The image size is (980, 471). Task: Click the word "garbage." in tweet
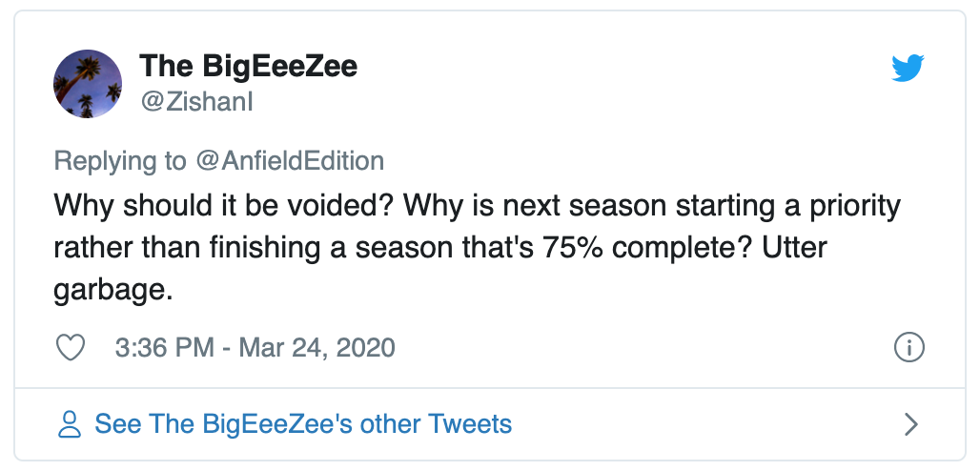pyautogui.click(x=113, y=289)
